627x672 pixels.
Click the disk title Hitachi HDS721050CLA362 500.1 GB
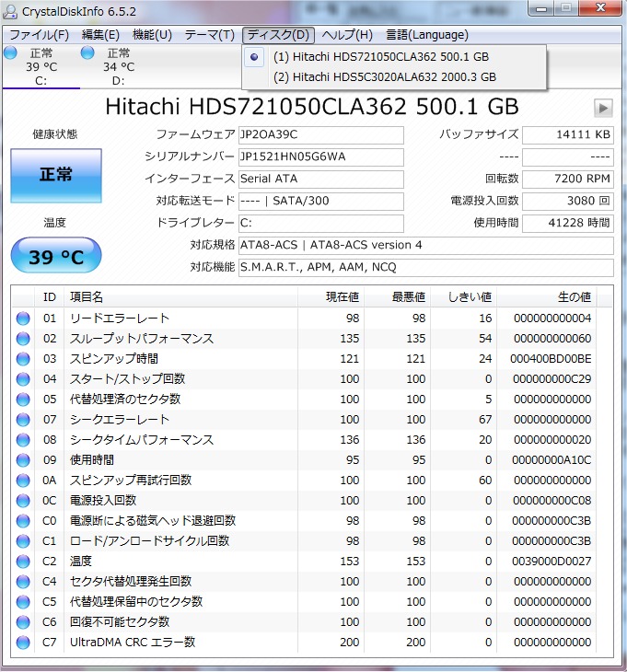(x=312, y=107)
